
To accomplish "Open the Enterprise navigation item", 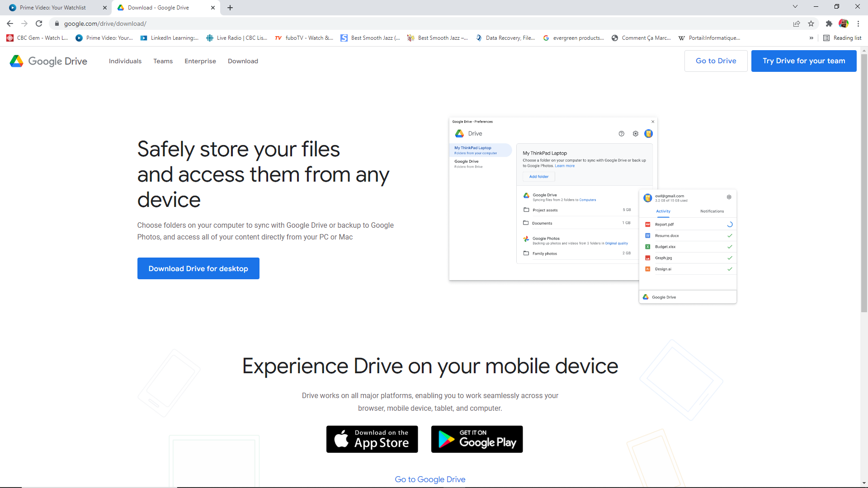I will click(200, 61).
